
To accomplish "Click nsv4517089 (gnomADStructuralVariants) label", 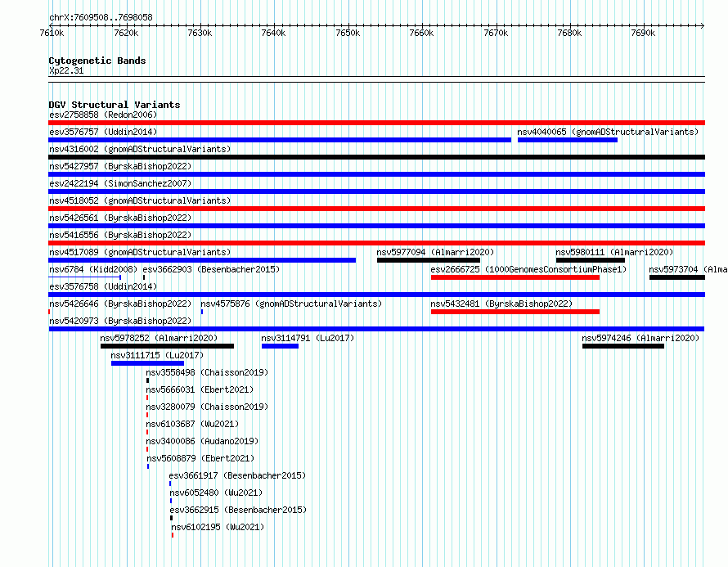I will pyautogui.click(x=140, y=252).
